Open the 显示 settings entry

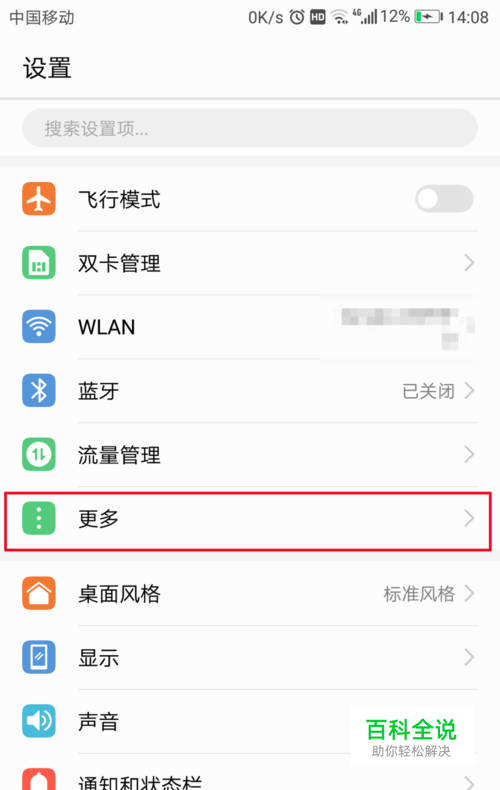click(x=250, y=657)
